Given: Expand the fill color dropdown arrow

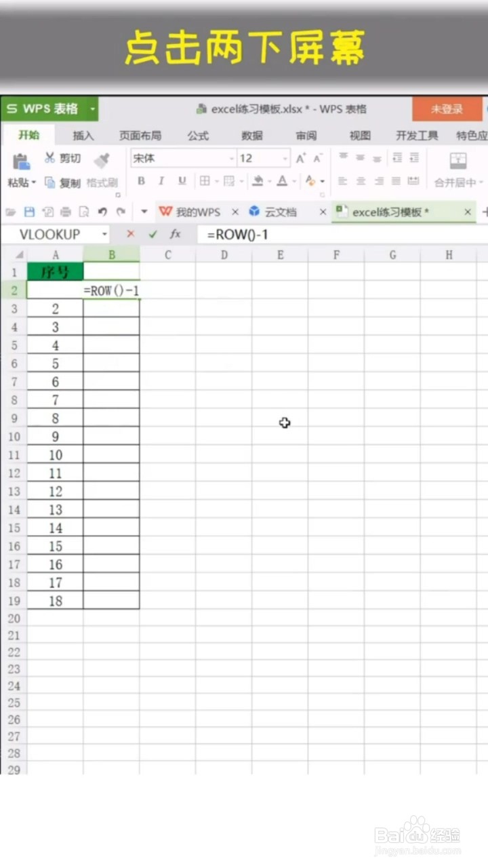Looking at the screenshot, I should (269, 181).
